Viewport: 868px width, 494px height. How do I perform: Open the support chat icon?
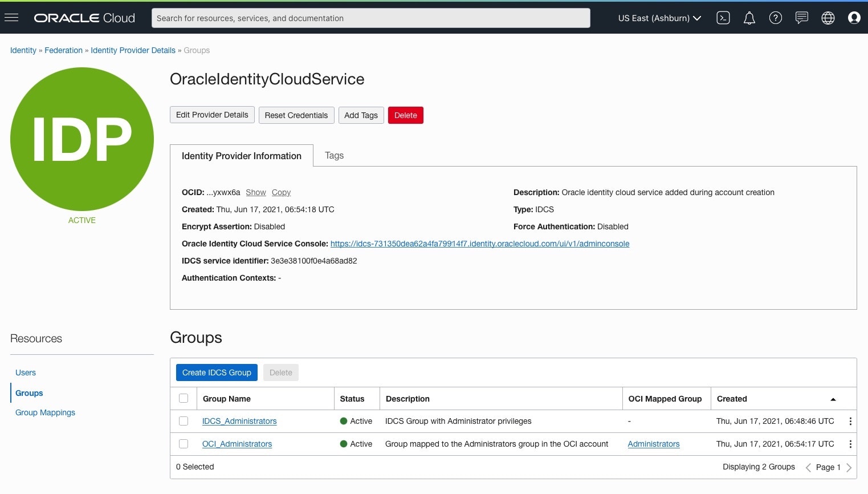[802, 18]
